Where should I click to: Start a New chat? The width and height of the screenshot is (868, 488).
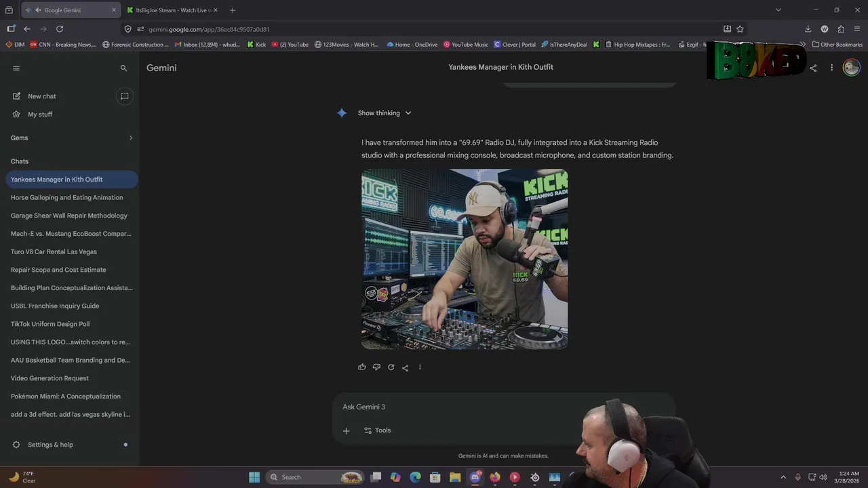42,96
